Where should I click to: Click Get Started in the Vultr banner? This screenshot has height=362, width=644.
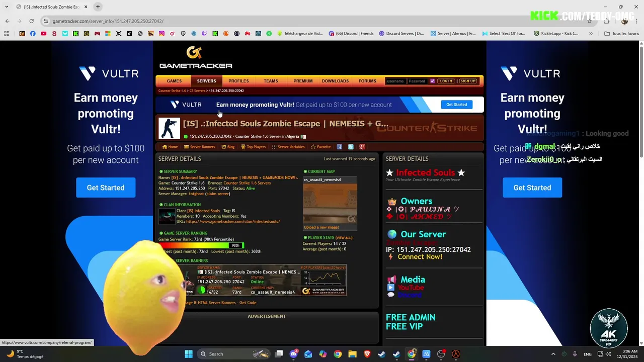pos(457,105)
